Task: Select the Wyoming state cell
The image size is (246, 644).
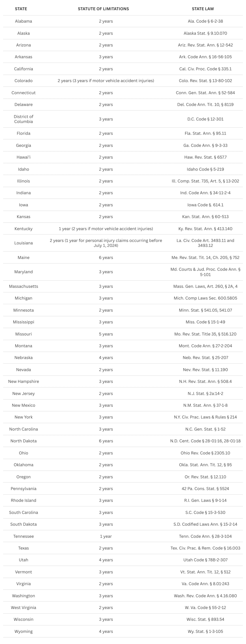Action: [x=24, y=631]
